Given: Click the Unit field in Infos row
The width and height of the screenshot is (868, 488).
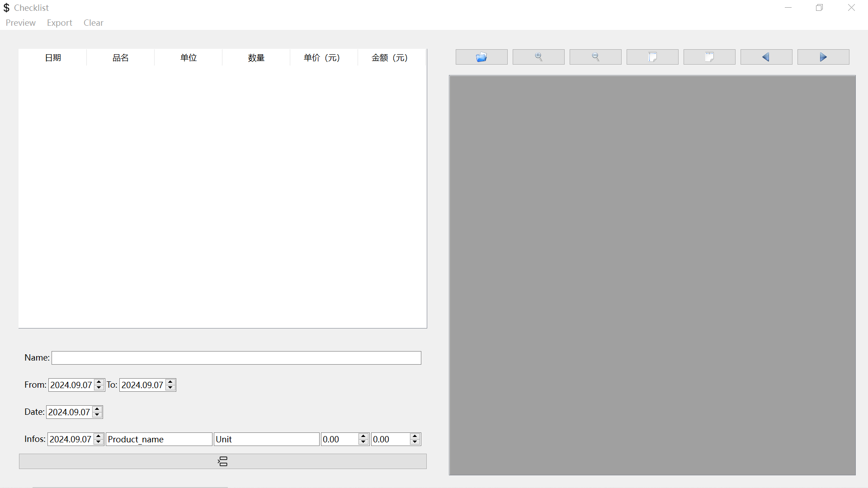Looking at the screenshot, I should 266,439.
